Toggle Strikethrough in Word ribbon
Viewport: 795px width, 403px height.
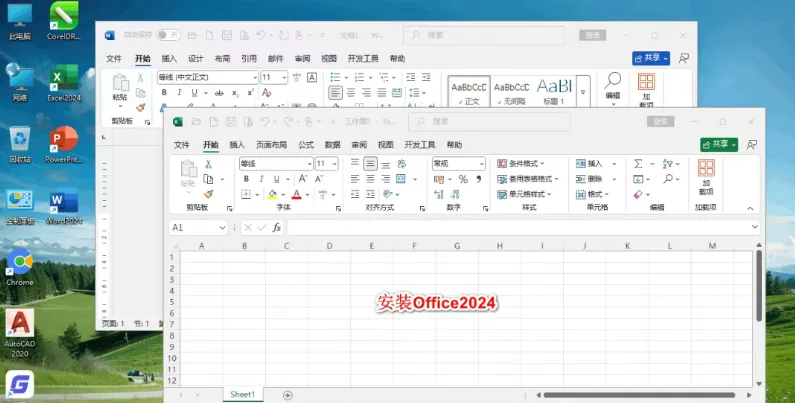[219, 93]
